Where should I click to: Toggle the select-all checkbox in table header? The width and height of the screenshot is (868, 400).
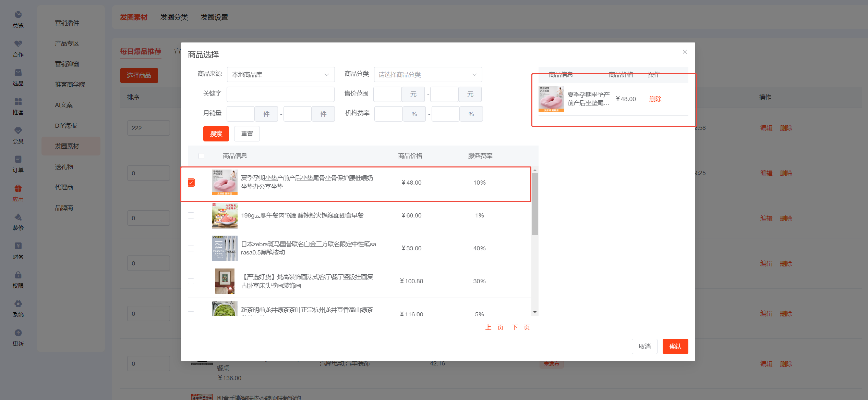coord(201,156)
